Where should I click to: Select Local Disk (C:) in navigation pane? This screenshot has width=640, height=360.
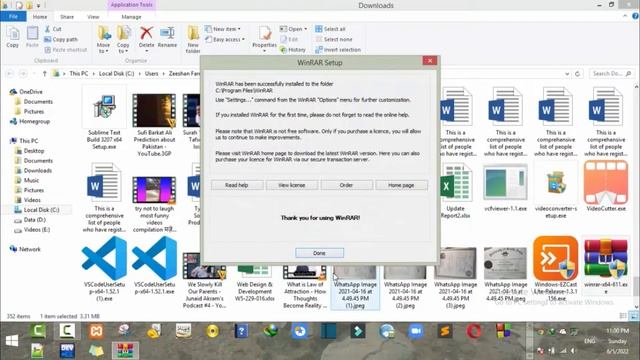(x=37, y=210)
